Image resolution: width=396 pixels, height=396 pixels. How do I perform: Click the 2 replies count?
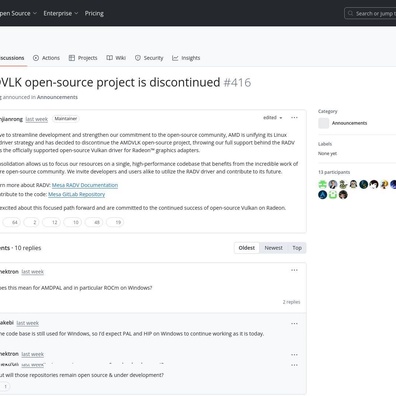tap(292, 302)
